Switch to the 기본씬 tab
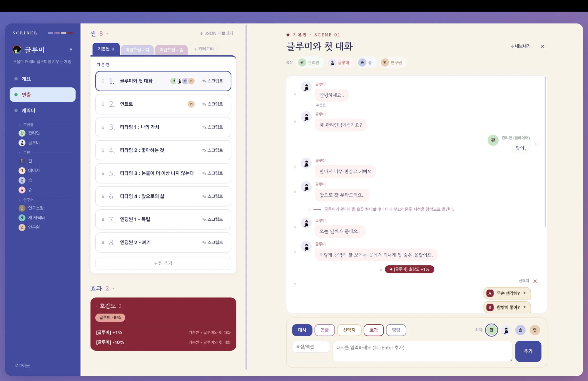This screenshot has height=381, width=588. point(106,49)
